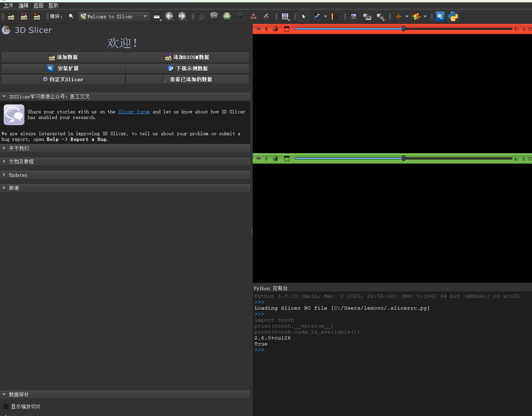Viewport: 532px width, 416px height.
Task: Check the 显示缩放切片 checkbox
Action: [6, 406]
